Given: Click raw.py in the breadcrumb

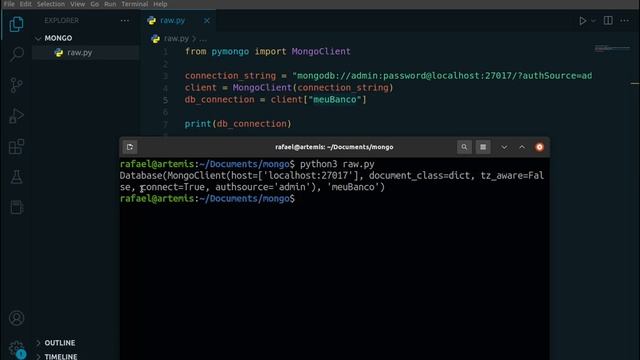Looking at the screenshot, I should [176, 38].
